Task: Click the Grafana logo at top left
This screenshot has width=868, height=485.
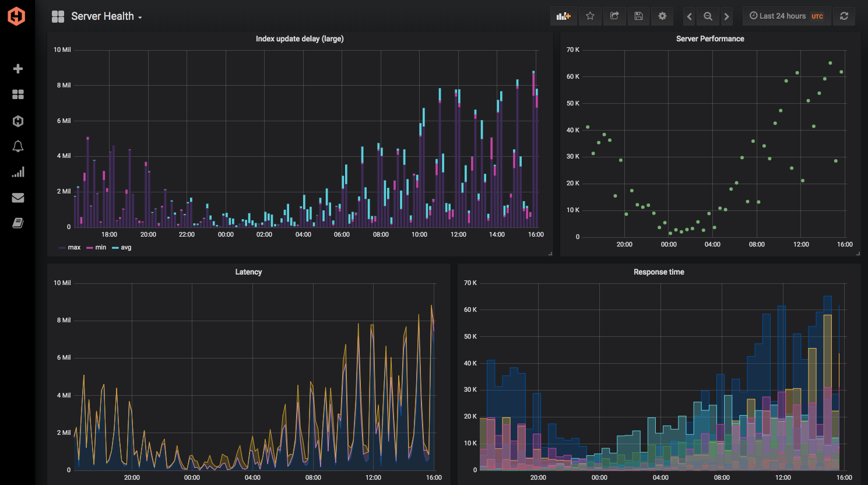Action: (x=17, y=16)
